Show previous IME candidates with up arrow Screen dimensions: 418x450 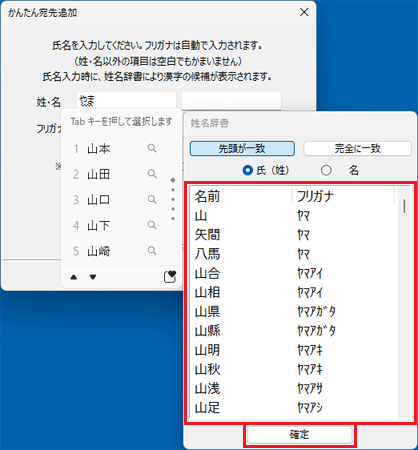[x=74, y=277]
